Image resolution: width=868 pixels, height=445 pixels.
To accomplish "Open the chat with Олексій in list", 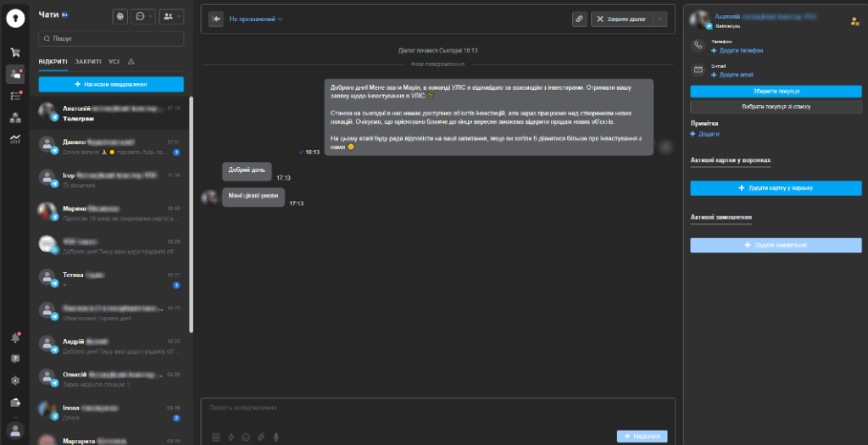I will click(111, 378).
